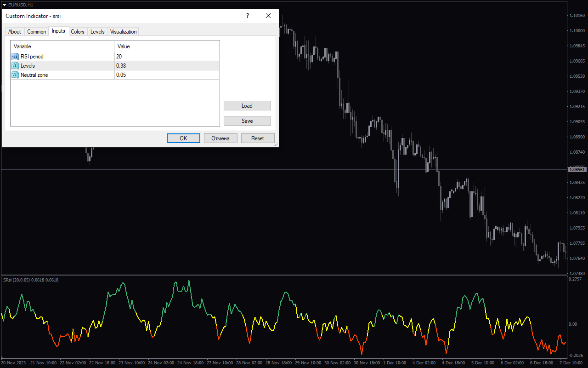Click the 24 Nov 18:00 time label
This screenshot has width=588, height=368.
point(190,363)
